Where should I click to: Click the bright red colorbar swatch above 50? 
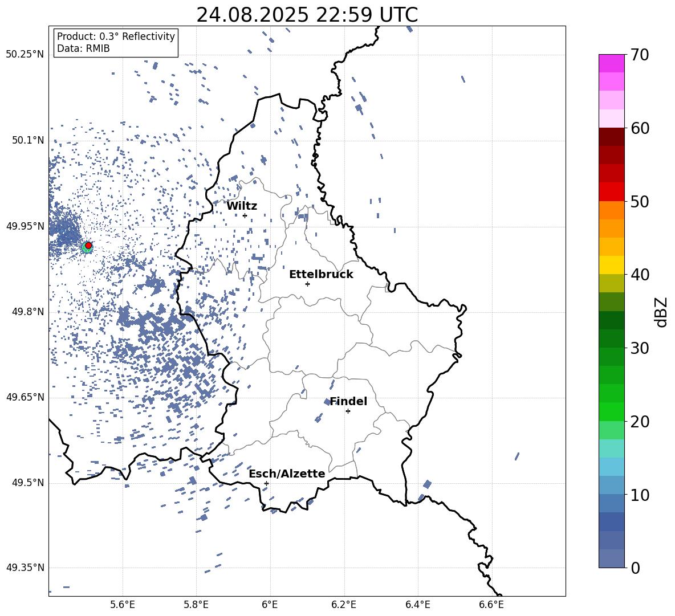[611, 192]
